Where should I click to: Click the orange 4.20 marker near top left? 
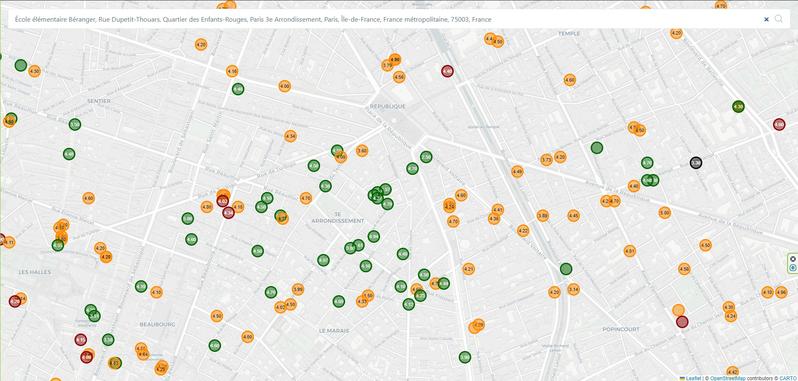[201, 45]
